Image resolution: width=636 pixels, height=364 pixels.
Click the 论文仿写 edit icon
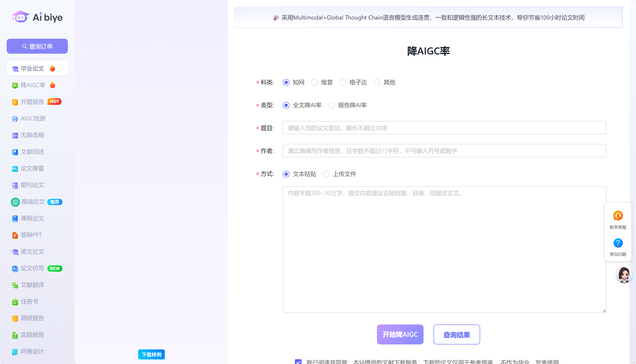[15, 269]
